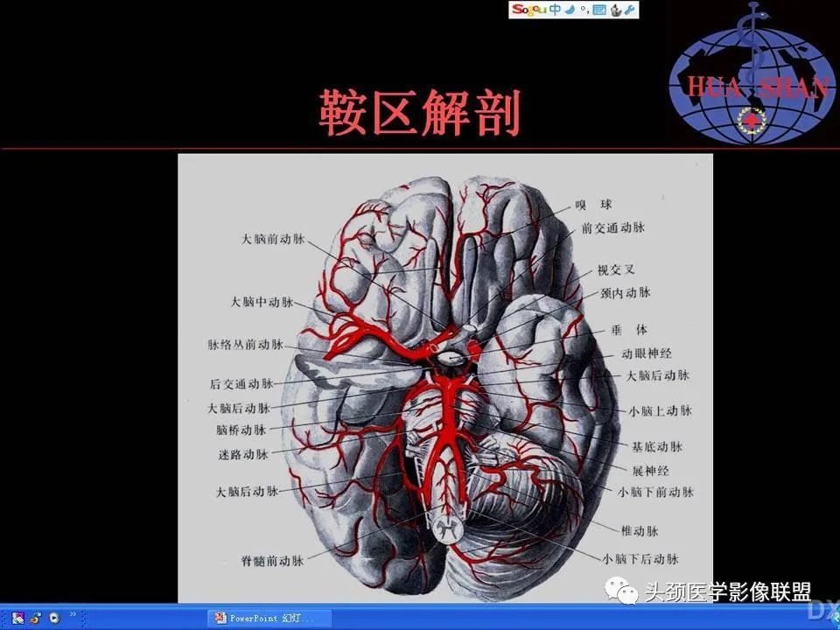Click the brain artery anatomy image
This screenshot has height=630, width=840.
(x=445, y=378)
